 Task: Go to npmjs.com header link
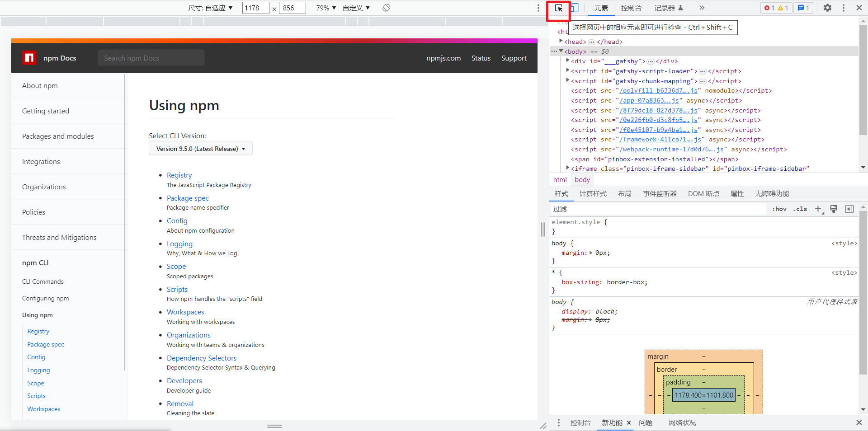click(443, 58)
